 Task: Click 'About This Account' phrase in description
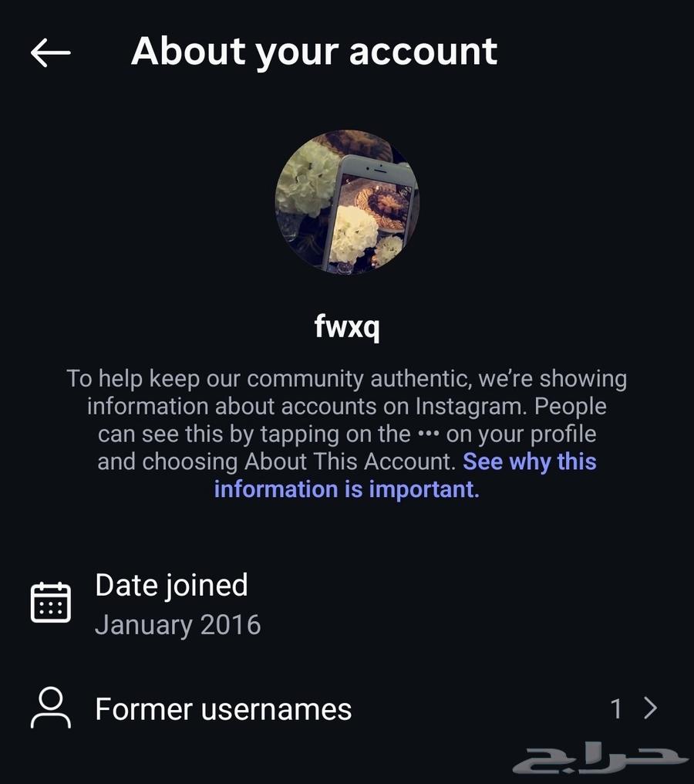[350, 461]
